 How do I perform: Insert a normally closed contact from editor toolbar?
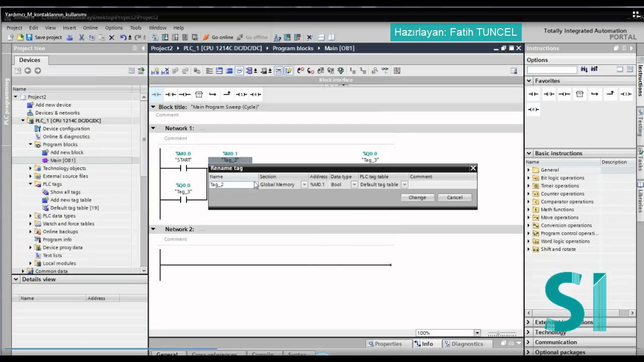pyautogui.click(x=171, y=94)
